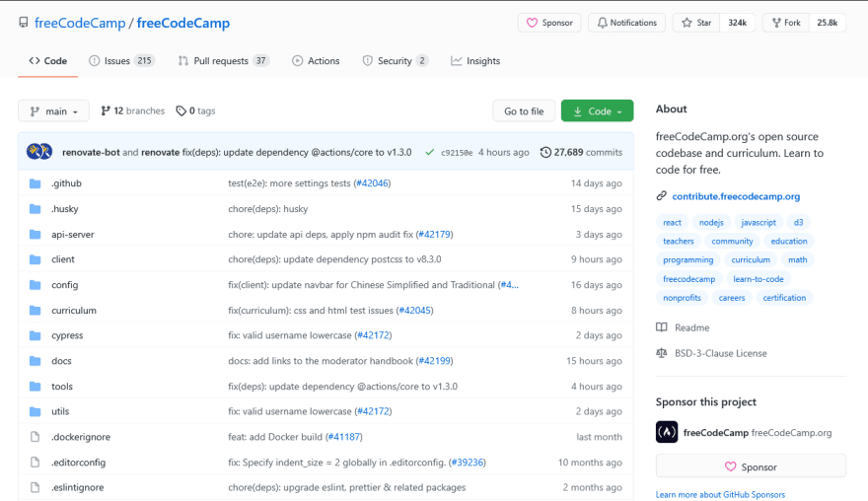Click the 12 branches link
The width and height of the screenshot is (868, 501).
coord(133,110)
